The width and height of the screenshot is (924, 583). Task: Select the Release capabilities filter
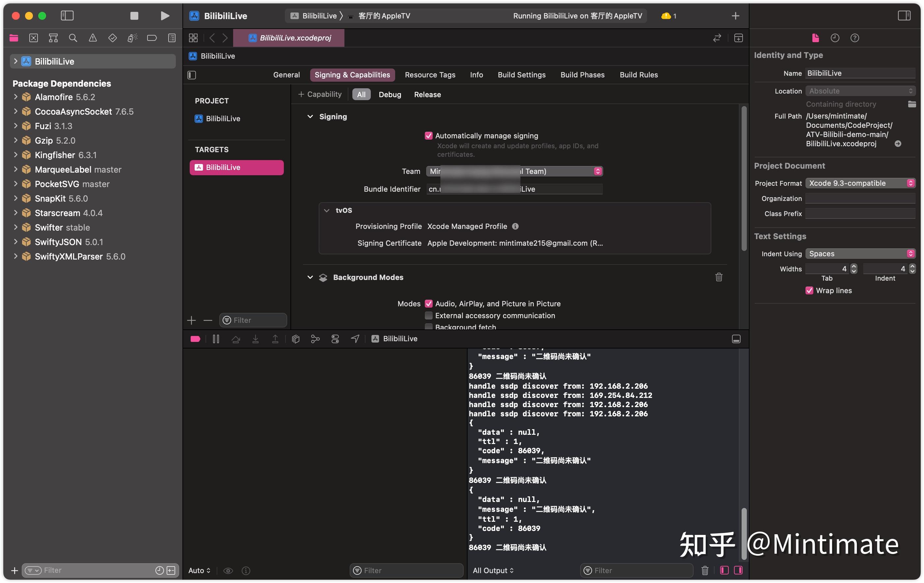pos(427,95)
